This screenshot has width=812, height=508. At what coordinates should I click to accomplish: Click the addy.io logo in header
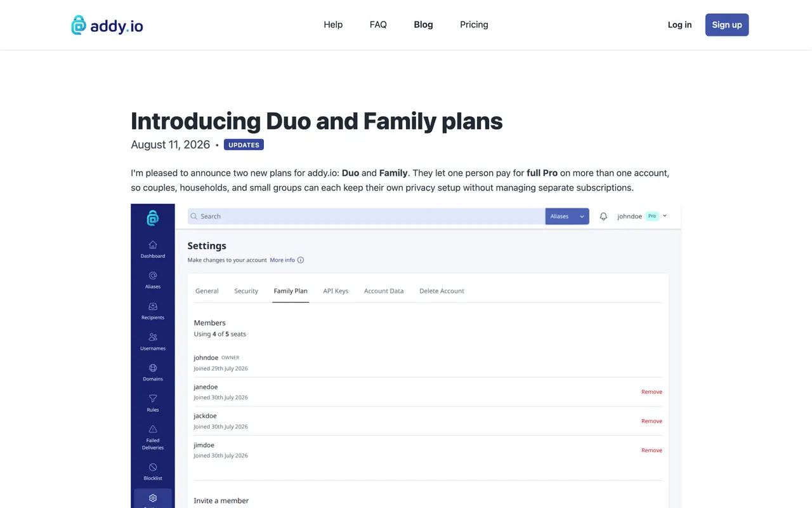coord(107,25)
